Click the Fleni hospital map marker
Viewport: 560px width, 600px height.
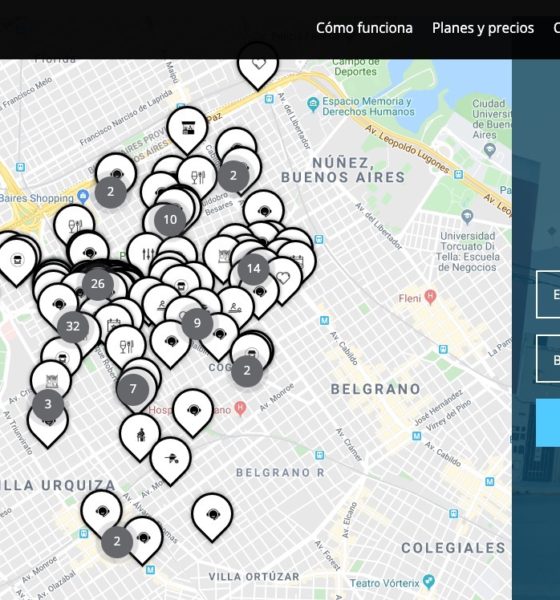[431, 297]
